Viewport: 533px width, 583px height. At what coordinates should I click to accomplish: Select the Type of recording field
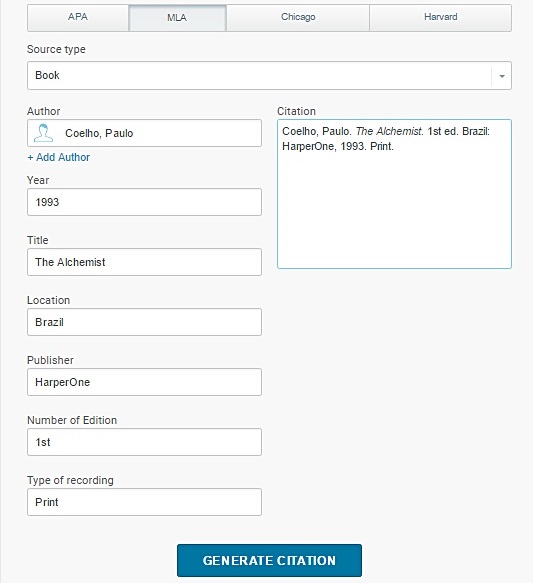144,502
